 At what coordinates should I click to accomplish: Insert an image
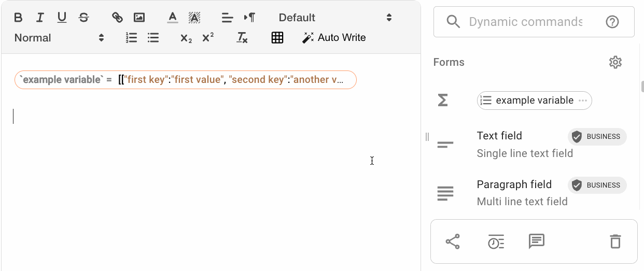(x=139, y=18)
